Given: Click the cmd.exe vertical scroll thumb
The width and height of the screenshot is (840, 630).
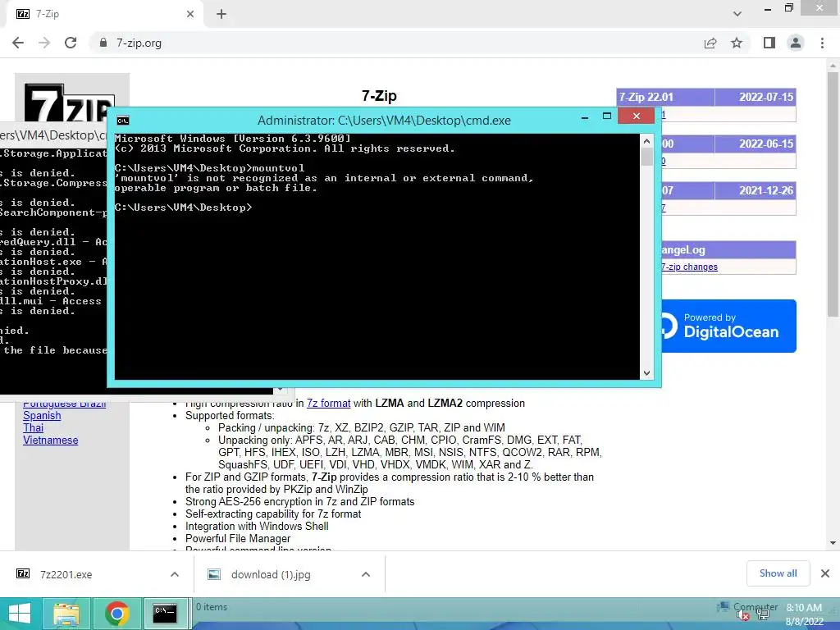Looking at the screenshot, I should (646, 157).
